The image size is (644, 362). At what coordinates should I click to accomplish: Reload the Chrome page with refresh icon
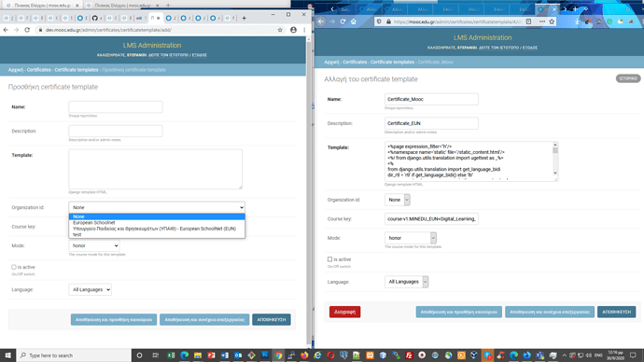coord(27,30)
